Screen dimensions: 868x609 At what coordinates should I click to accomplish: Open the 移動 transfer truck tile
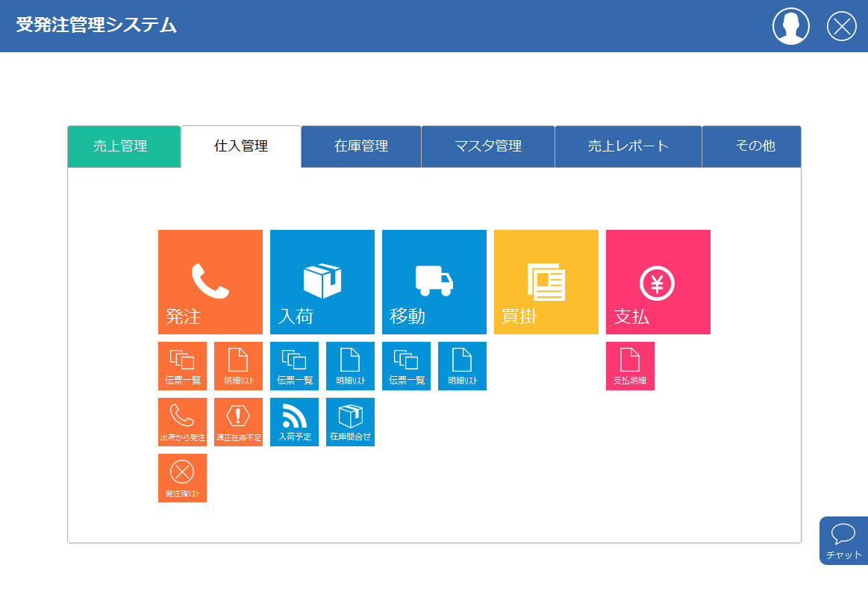pyautogui.click(x=434, y=282)
